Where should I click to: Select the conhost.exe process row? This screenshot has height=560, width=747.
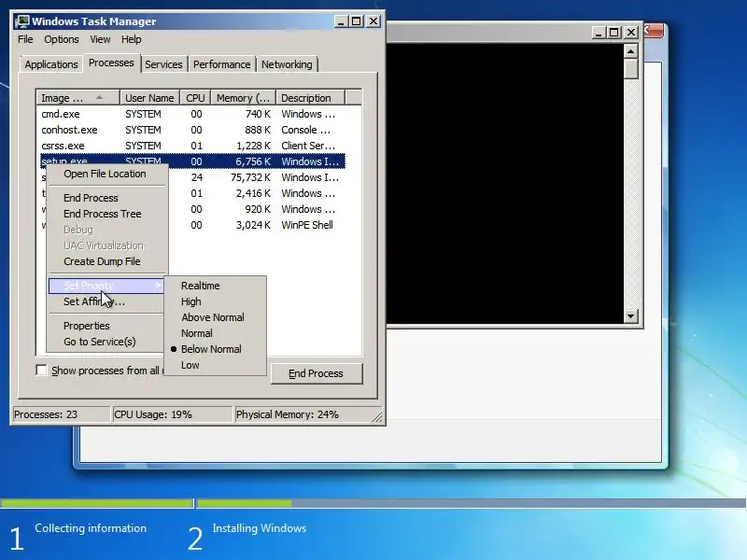tap(192, 130)
